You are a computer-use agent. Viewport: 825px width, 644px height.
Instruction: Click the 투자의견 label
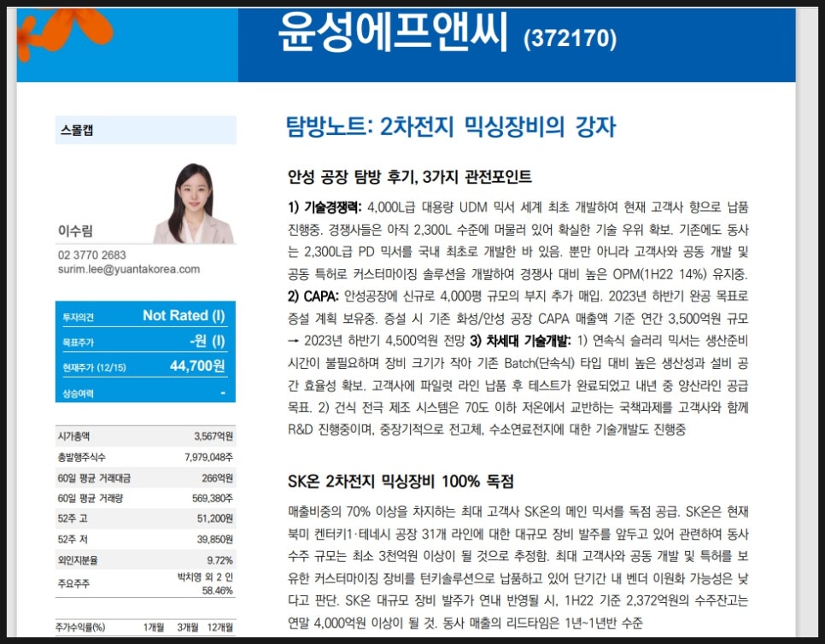coord(78,317)
